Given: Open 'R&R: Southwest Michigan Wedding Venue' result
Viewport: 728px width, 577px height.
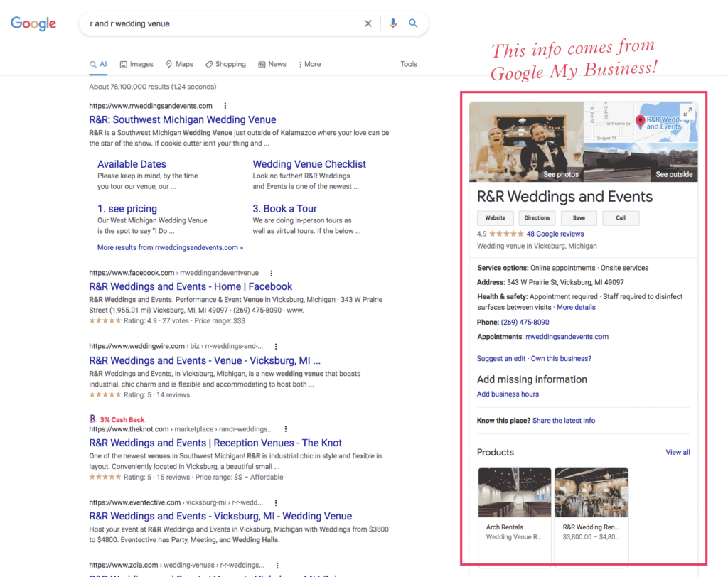Looking at the screenshot, I should coord(183,120).
